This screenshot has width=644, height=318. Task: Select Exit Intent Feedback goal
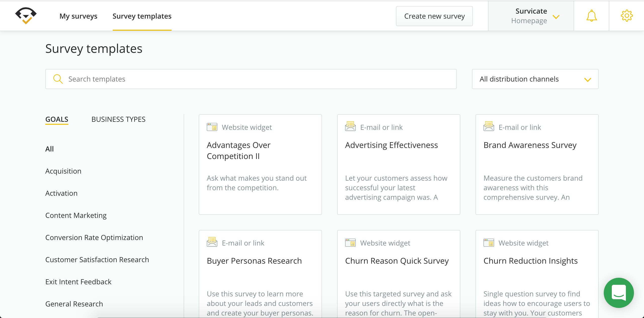coord(78,282)
